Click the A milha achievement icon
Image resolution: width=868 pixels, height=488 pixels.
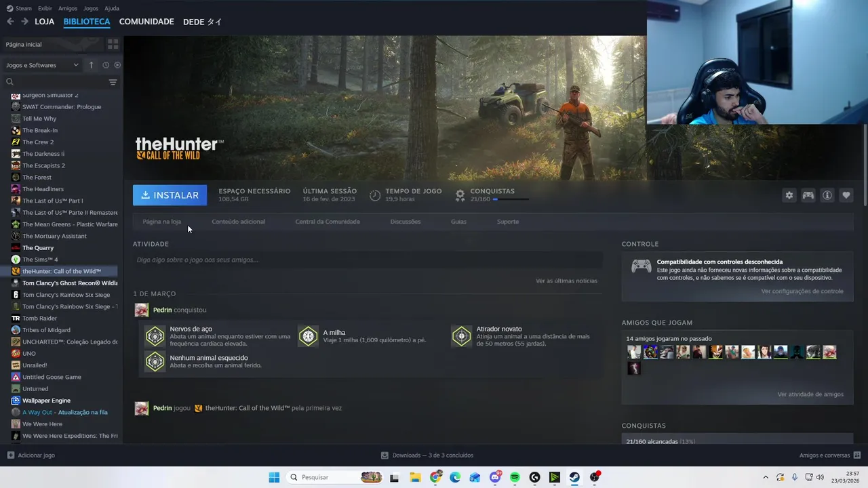point(309,336)
